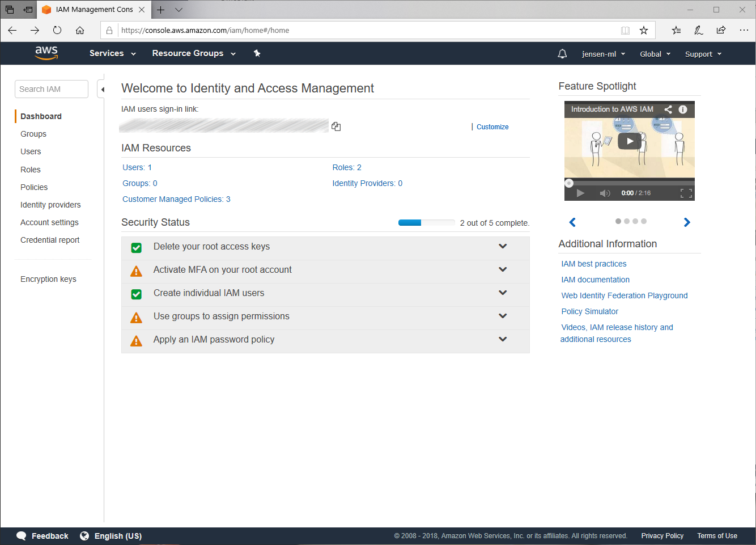Click the Customize sign-in link
This screenshot has width=756, height=545.
(492, 127)
